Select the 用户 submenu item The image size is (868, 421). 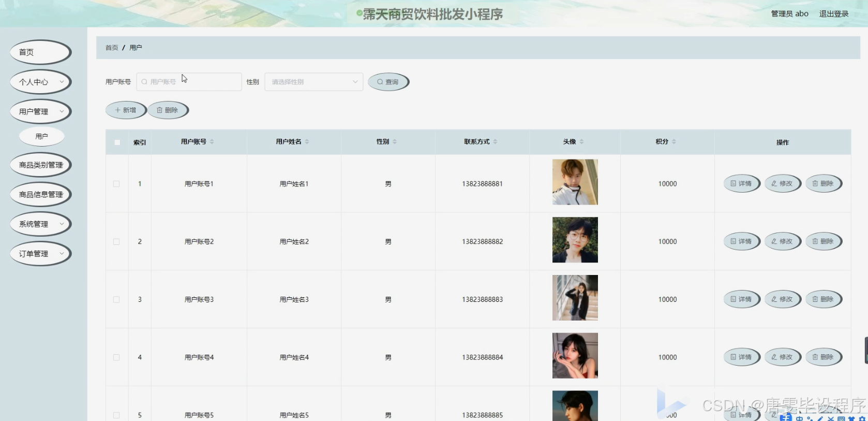coord(42,137)
